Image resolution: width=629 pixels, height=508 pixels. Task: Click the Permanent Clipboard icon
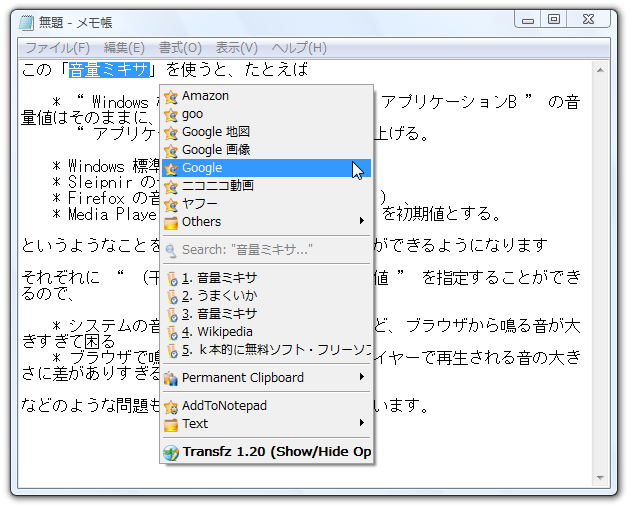pos(171,378)
